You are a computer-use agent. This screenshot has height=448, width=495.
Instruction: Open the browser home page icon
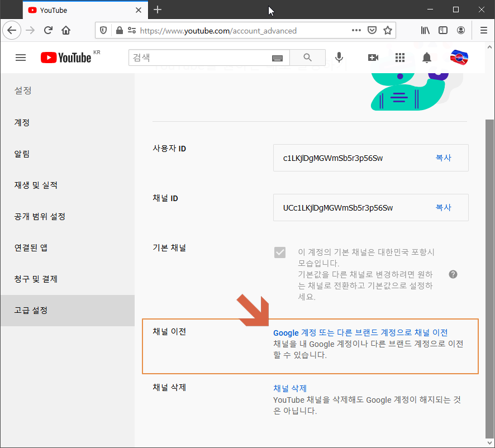click(66, 30)
